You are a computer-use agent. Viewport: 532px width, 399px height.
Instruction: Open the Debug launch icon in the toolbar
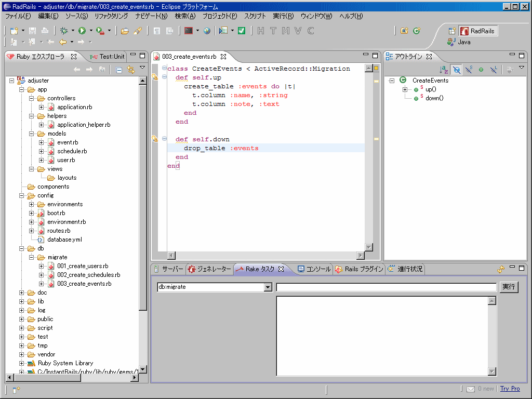click(x=63, y=31)
